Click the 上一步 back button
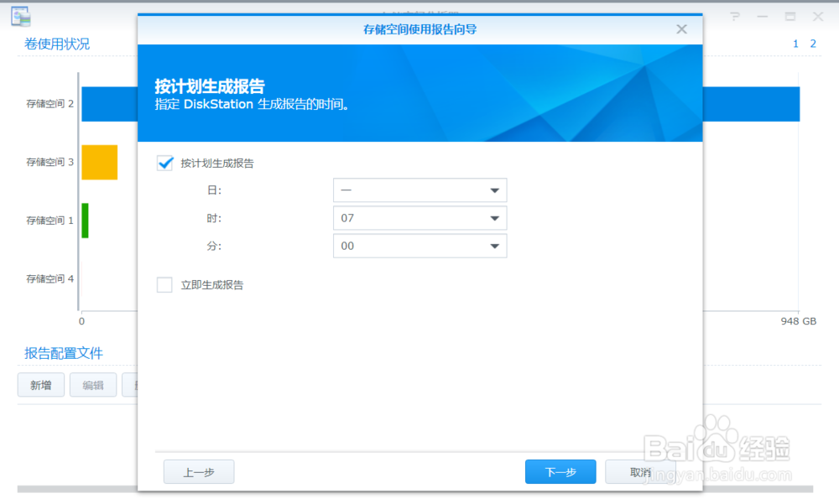The image size is (839, 504). [198, 471]
